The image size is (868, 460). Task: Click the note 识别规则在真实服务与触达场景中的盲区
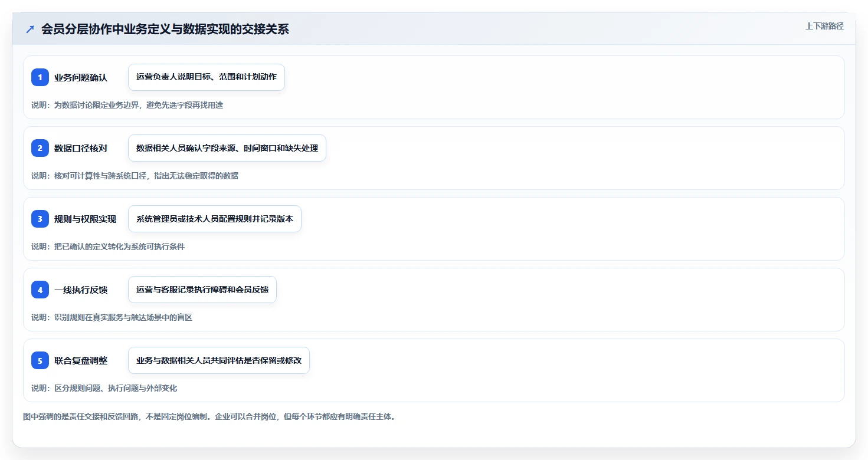(112, 317)
